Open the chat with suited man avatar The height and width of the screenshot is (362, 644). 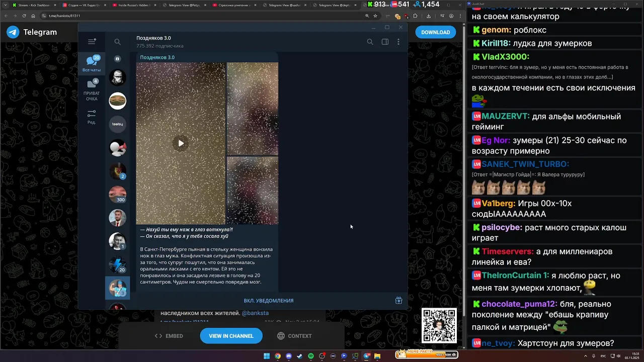(118, 218)
